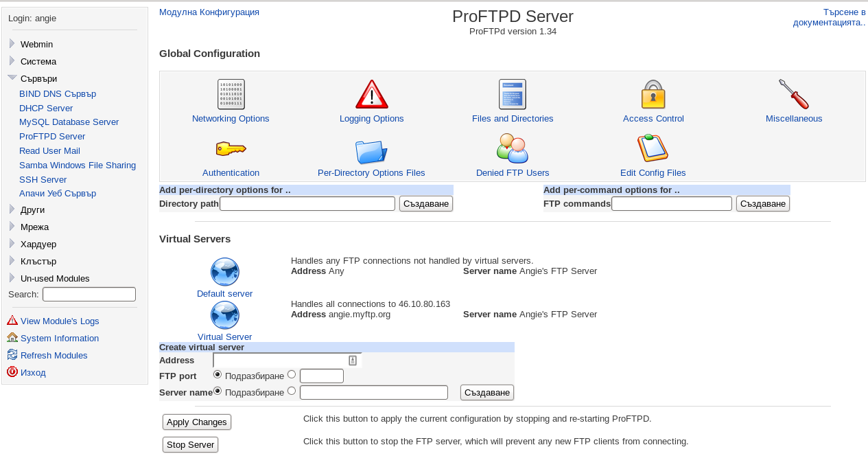Collapse the Сървъри category
This screenshot has height=456, width=868.
pos(12,78)
